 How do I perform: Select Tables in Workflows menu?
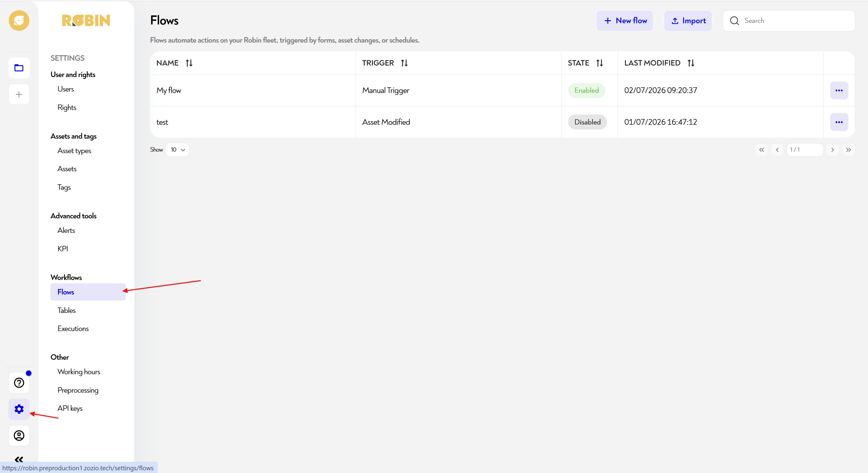[67, 310]
